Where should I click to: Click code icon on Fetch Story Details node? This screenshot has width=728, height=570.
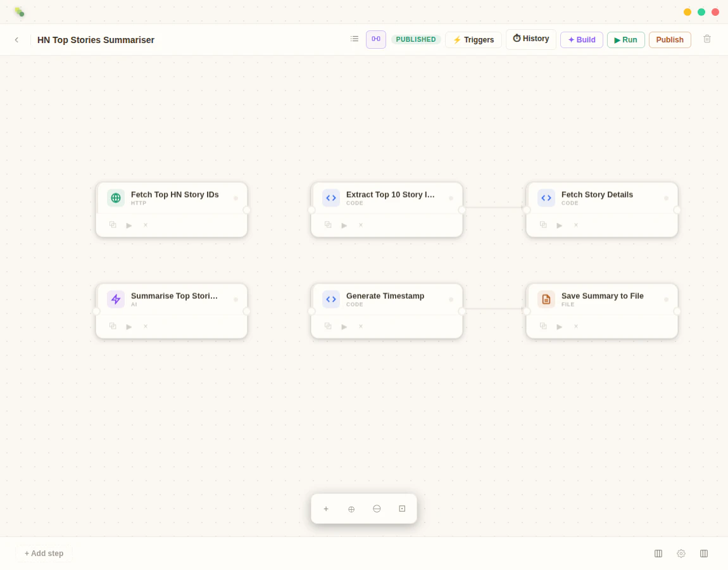[x=546, y=198]
